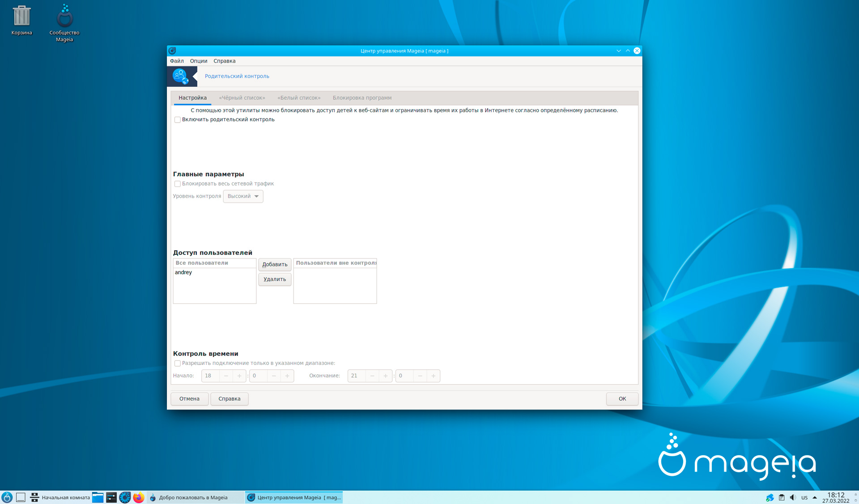
Task: Open the file manager from the taskbar
Action: [98, 497]
